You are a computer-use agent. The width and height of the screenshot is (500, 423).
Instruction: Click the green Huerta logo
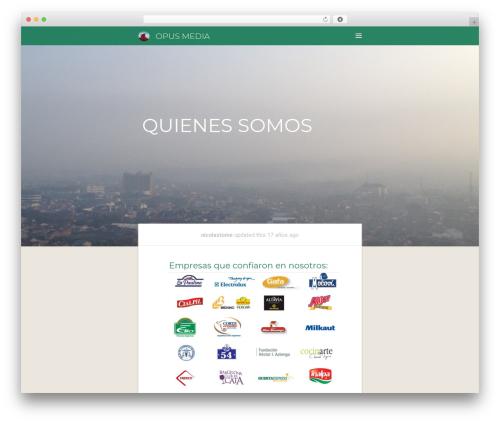275,378
